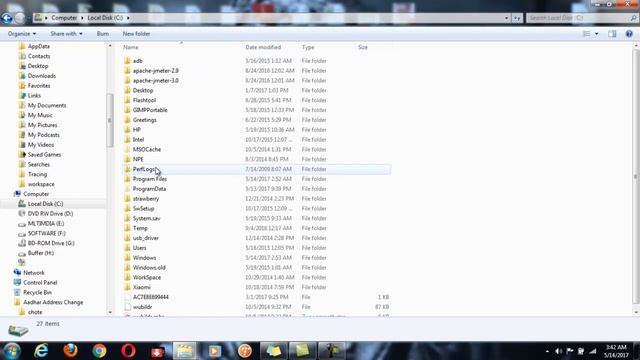
Task: Select the Xiaomi folder
Action: pyautogui.click(x=141, y=287)
